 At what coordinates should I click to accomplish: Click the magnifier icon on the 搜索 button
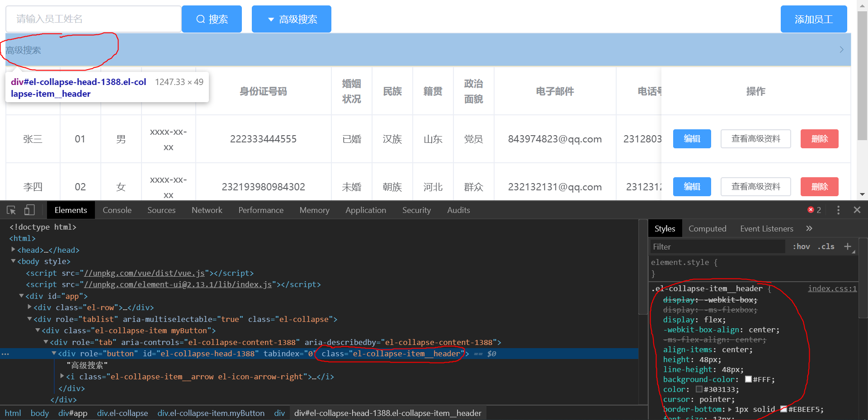click(200, 19)
